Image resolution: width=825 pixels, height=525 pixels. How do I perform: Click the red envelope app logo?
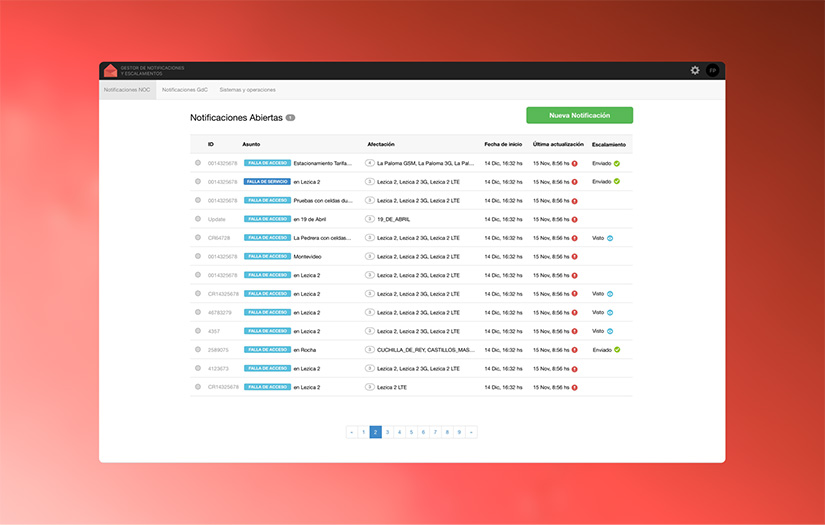(x=110, y=71)
